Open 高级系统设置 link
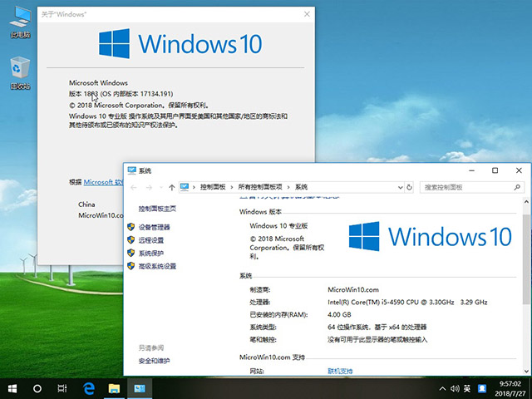Viewport: 532px width, 399px height. pos(157,267)
